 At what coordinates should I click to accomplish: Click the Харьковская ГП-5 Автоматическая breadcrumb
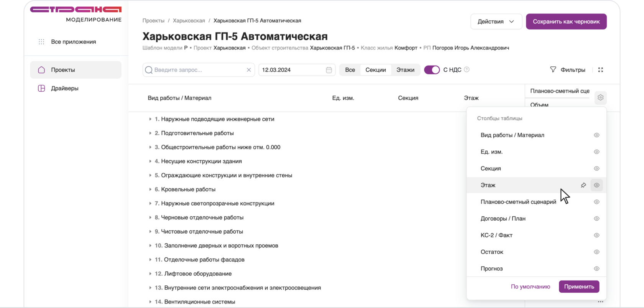[x=257, y=21]
